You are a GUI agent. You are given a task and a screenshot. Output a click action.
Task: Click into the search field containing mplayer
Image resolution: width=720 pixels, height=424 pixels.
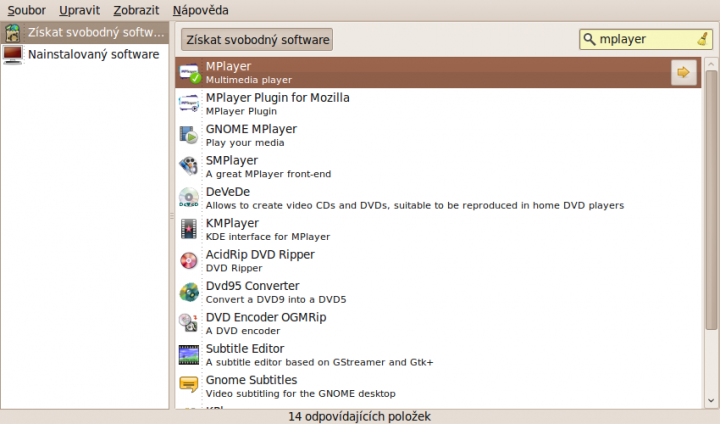click(646, 40)
